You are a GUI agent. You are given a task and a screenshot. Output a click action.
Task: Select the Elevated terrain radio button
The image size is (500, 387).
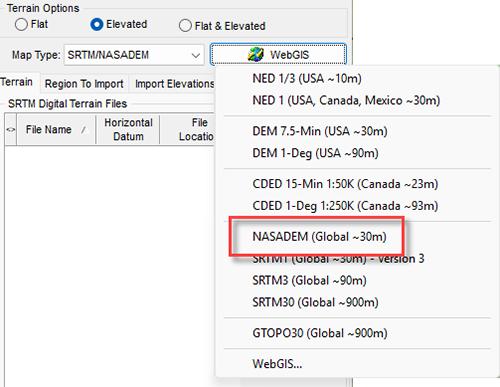click(97, 25)
